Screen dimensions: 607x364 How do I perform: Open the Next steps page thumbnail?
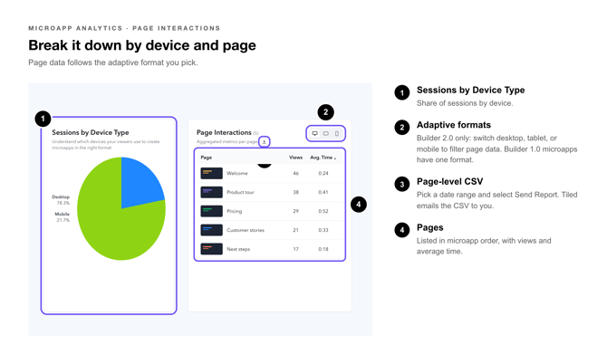coord(211,249)
